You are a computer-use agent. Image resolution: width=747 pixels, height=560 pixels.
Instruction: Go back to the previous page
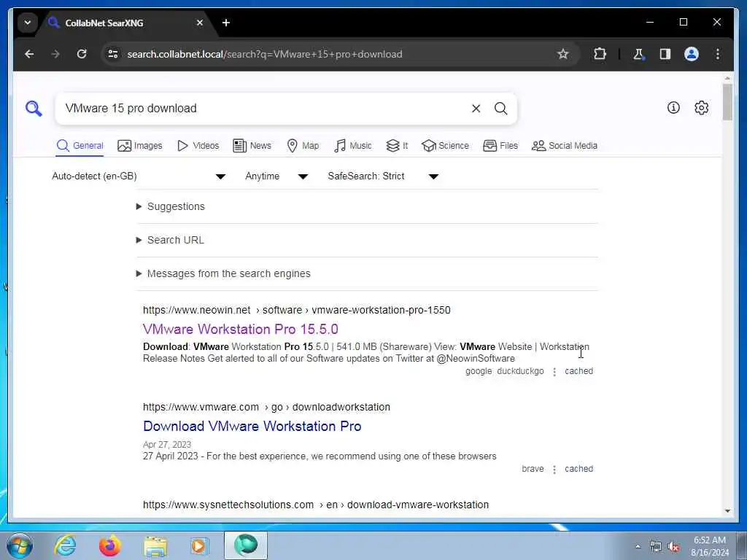tap(29, 54)
